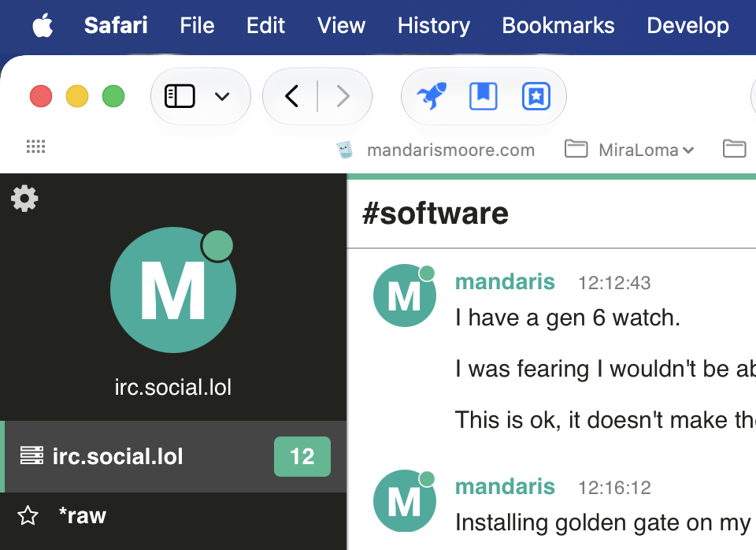
Task: Toggle the Safari sidebar
Action: tap(180, 96)
